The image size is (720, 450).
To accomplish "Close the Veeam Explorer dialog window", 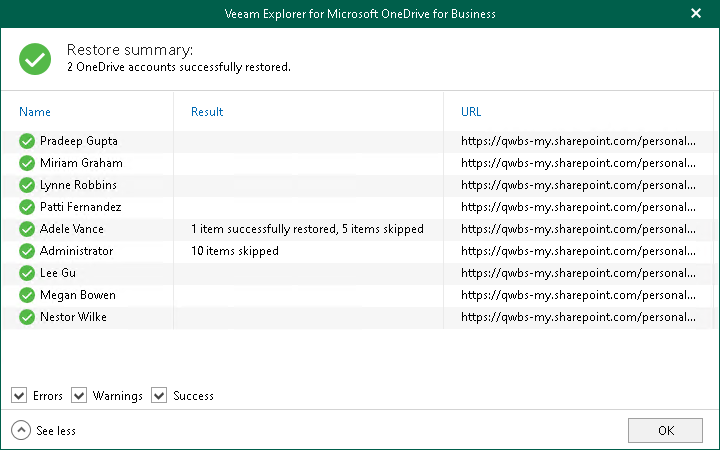I will (696, 14).
